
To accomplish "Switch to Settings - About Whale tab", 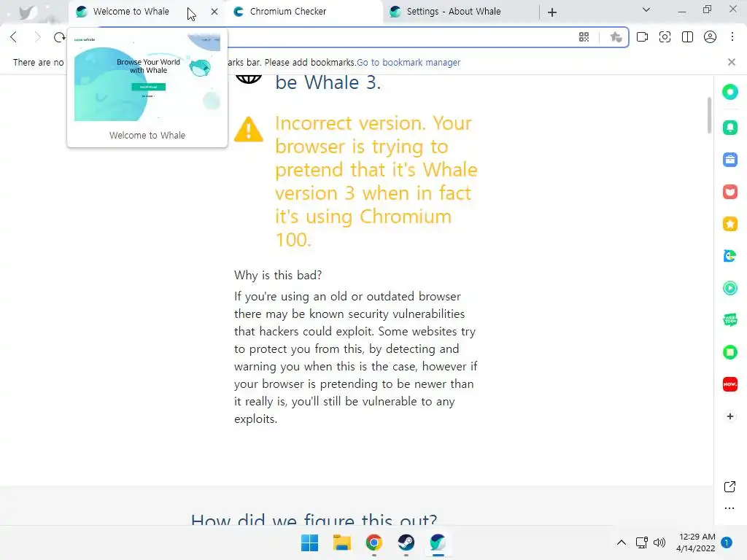I will click(x=460, y=12).
